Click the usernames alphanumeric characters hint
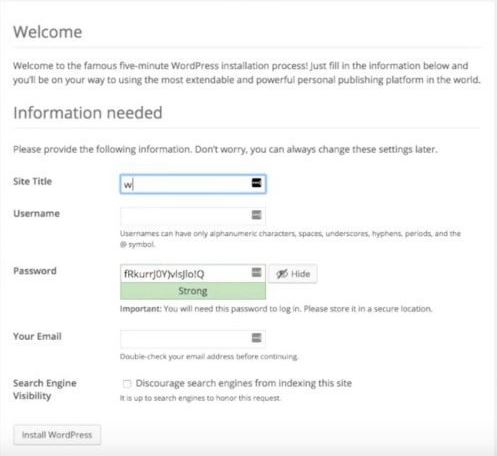This screenshot has height=456, width=497. (290, 239)
